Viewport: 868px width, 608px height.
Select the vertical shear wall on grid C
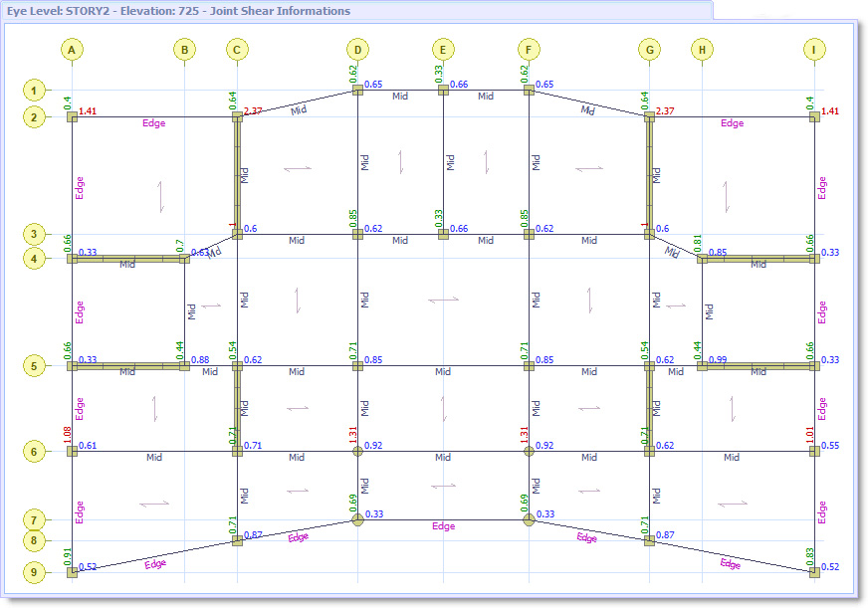(237, 174)
